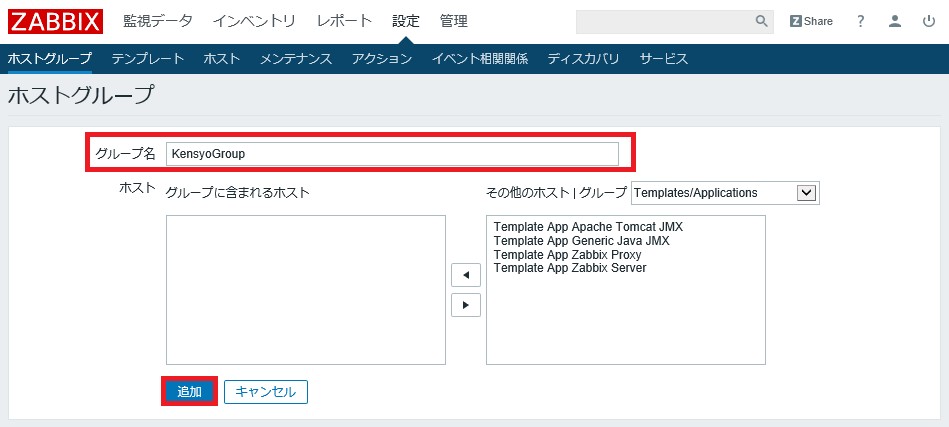Image resolution: width=949 pixels, height=427 pixels.
Task: Switch to the メンテナンス tab
Action: click(x=295, y=59)
